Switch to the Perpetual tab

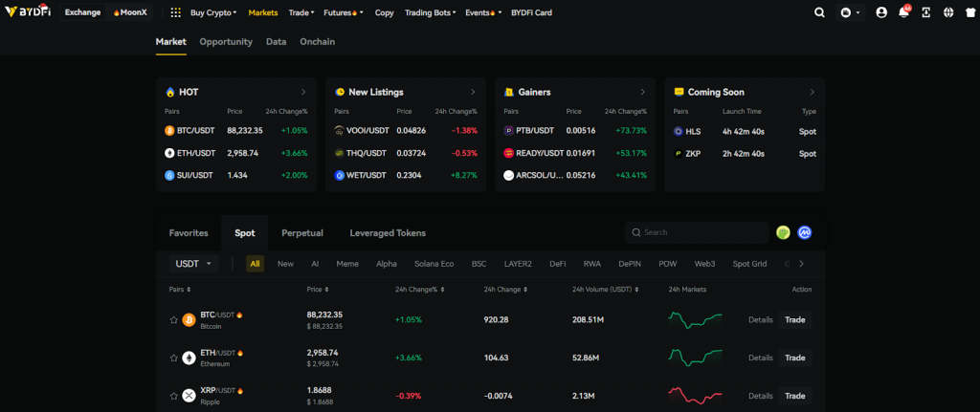[301, 232]
